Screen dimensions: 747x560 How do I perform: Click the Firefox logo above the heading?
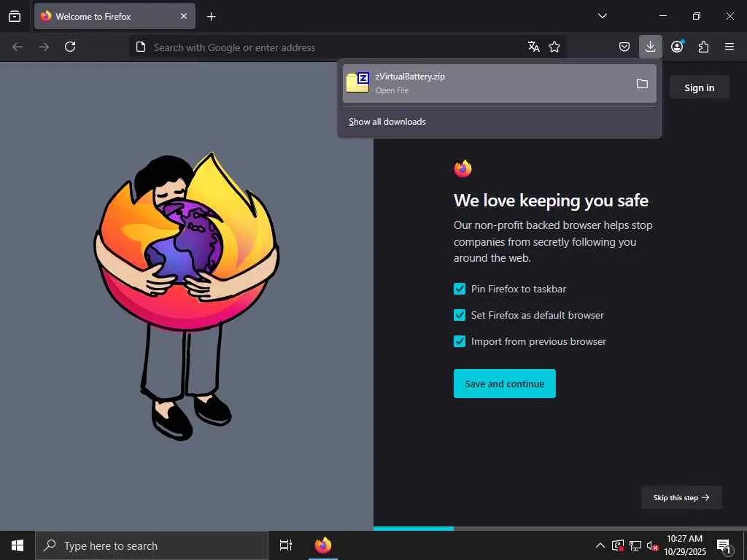pos(462,168)
